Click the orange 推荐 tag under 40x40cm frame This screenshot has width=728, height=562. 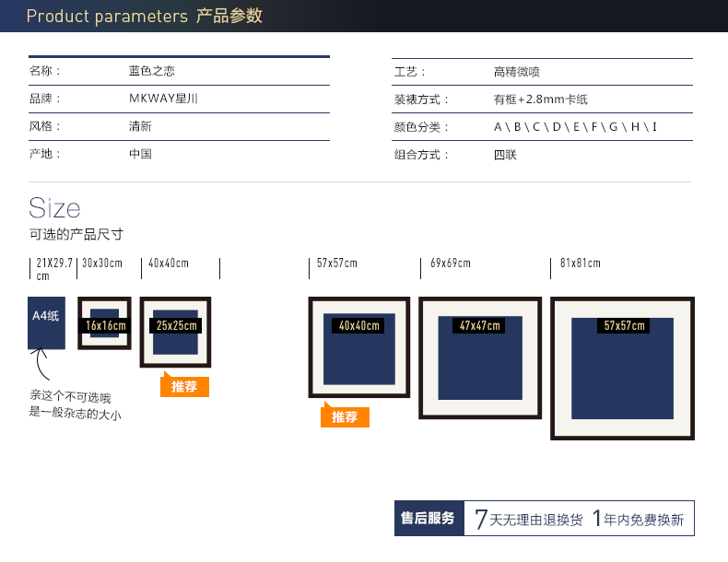point(345,416)
